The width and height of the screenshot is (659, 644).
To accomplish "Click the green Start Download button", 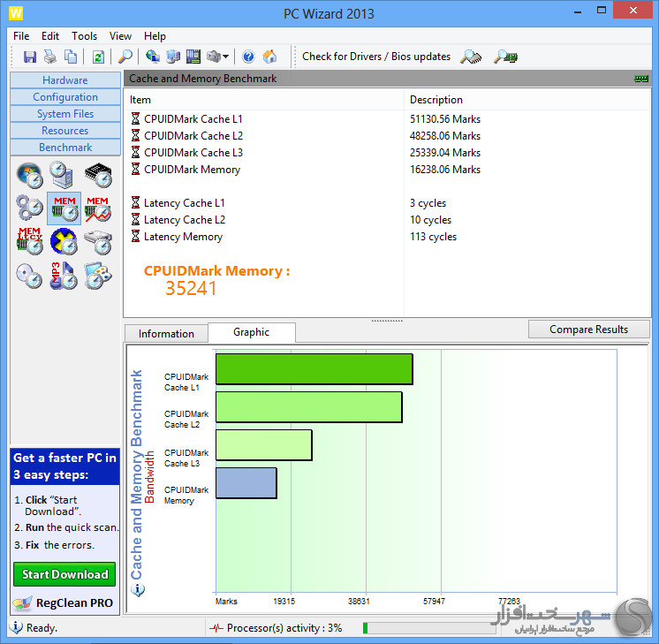I will tap(64, 574).
